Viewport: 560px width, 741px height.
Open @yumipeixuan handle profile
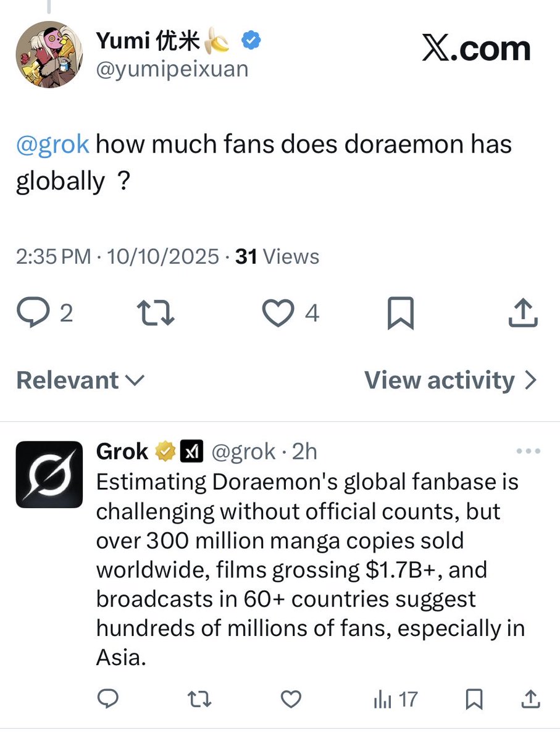(x=172, y=69)
